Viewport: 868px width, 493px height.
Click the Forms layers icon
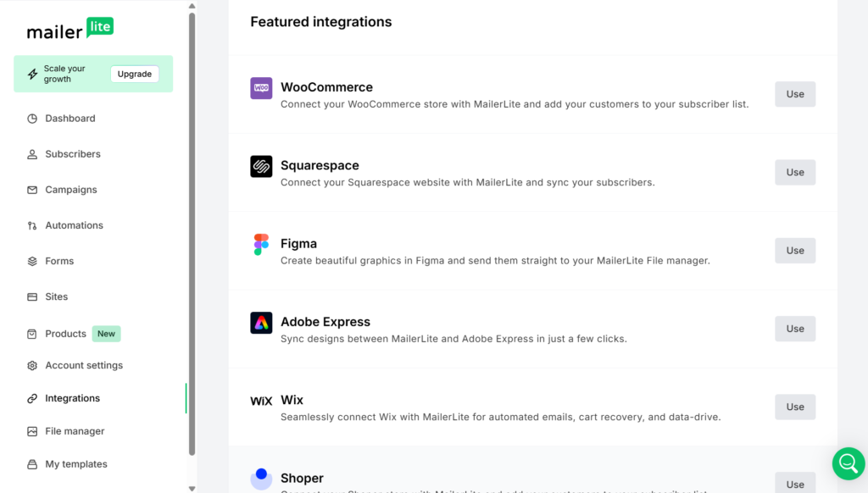point(32,261)
